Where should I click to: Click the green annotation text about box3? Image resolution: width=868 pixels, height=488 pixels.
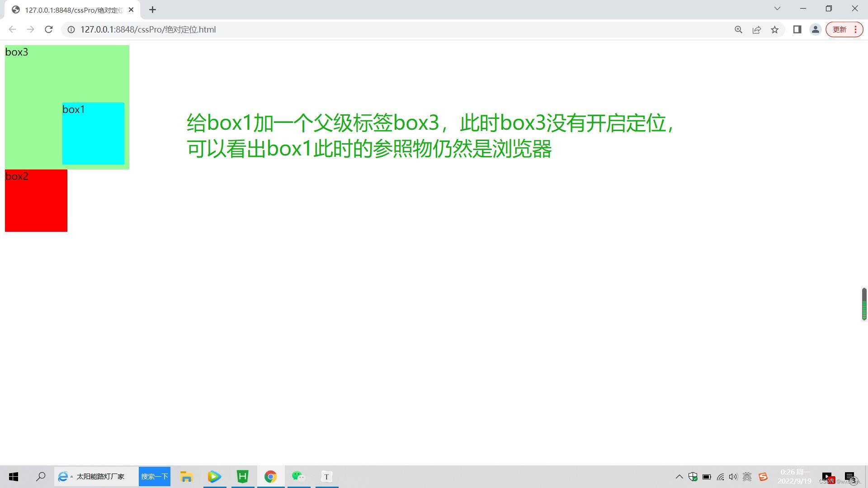coord(430,136)
